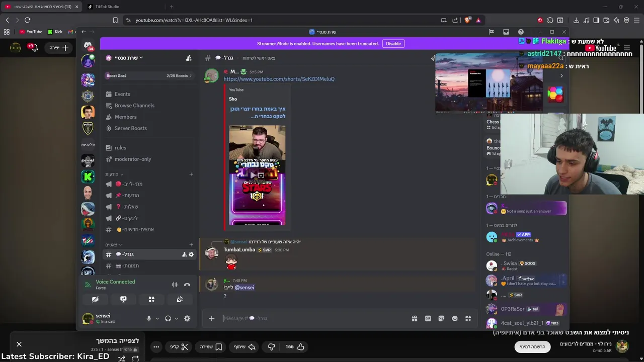The image size is (644, 362).
Task: Click שיתוף share button under video
Action: [x=245, y=346]
